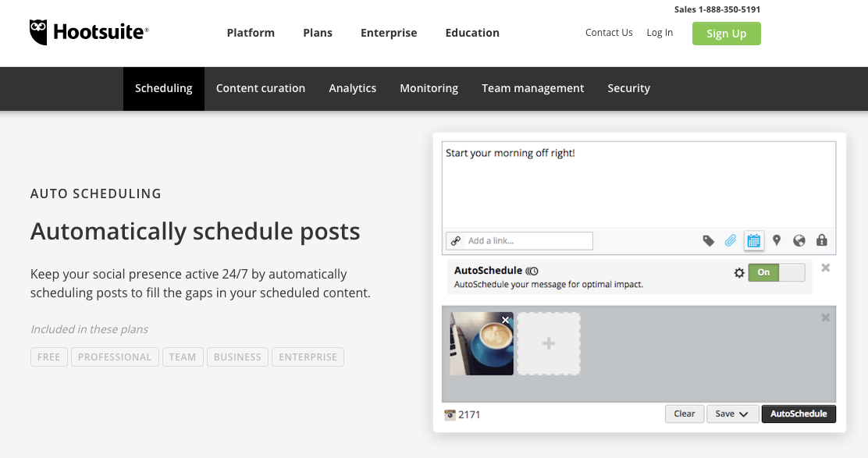This screenshot has width=868, height=458.
Task: Open the Team management tab
Action: pyautogui.click(x=532, y=88)
